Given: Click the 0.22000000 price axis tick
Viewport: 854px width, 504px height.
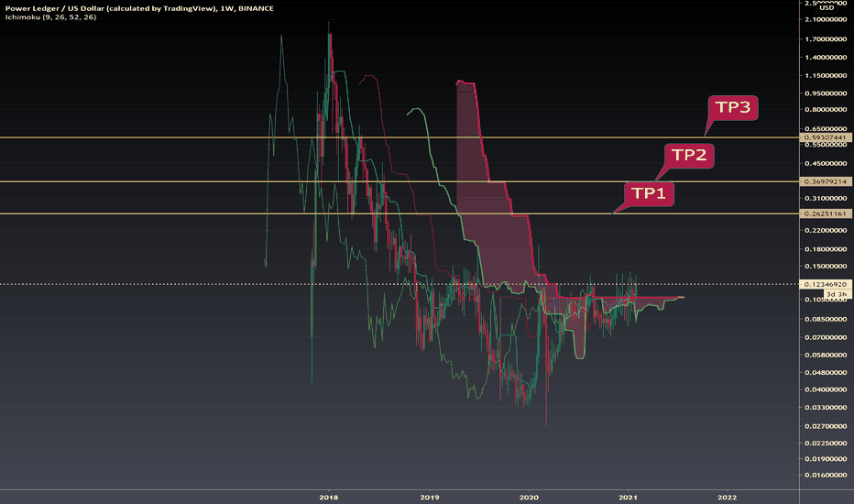Looking at the screenshot, I should pyautogui.click(x=826, y=231).
